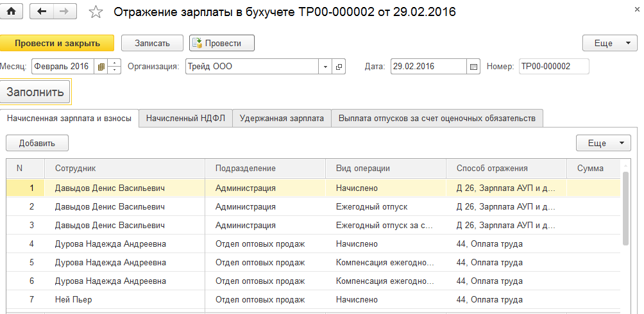Screen dimensions: 644x314
Task: Expand the Организация dropdown list
Action: [325, 67]
